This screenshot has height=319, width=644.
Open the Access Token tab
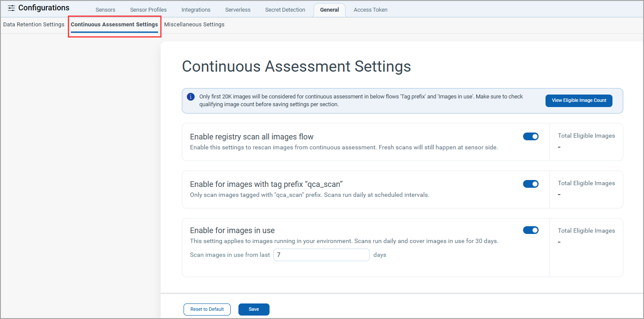pos(370,10)
